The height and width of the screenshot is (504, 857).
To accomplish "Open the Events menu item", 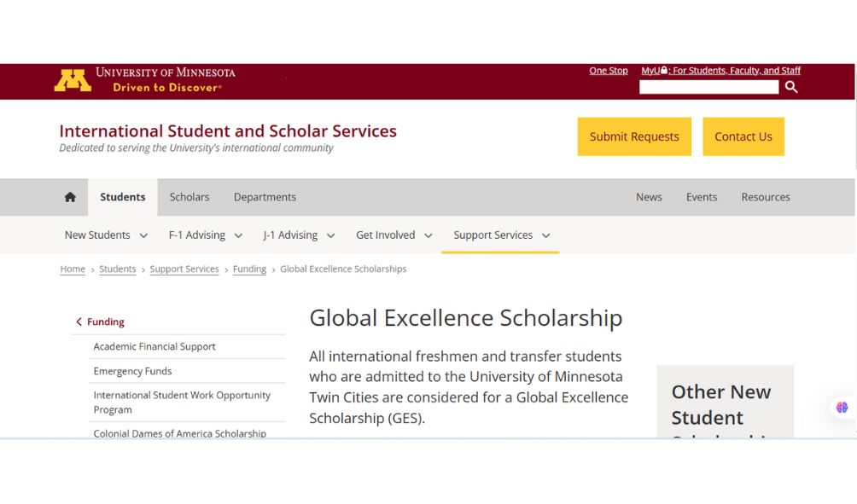I will click(x=702, y=197).
